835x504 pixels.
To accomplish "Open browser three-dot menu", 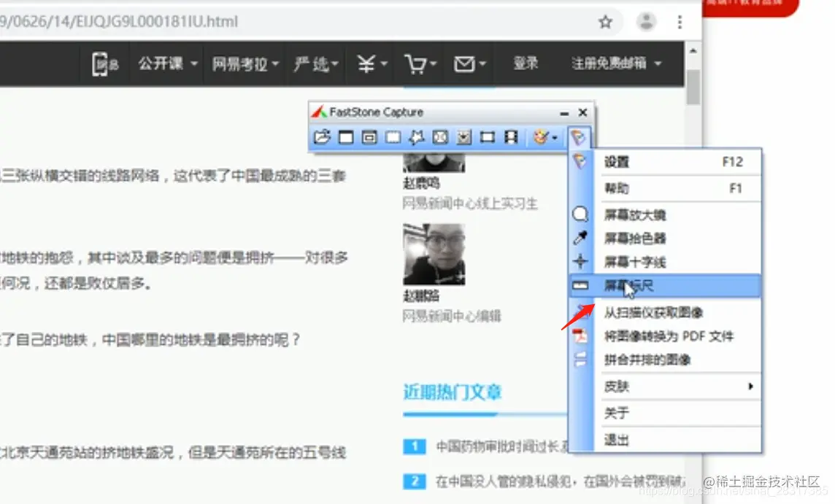I will 680,22.
